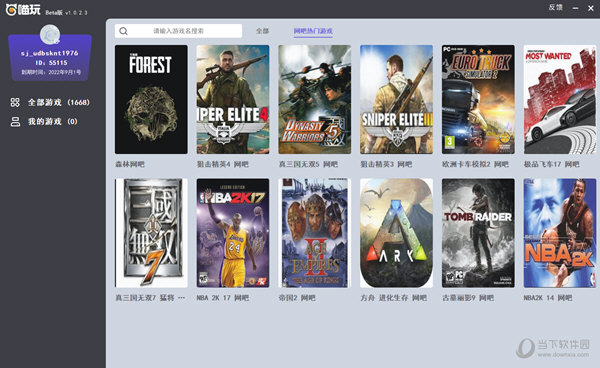This screenshot has height=368, width=600.
Task: Click the 方舟 进化生存 网吧 title
Action: tap(394, 298)
